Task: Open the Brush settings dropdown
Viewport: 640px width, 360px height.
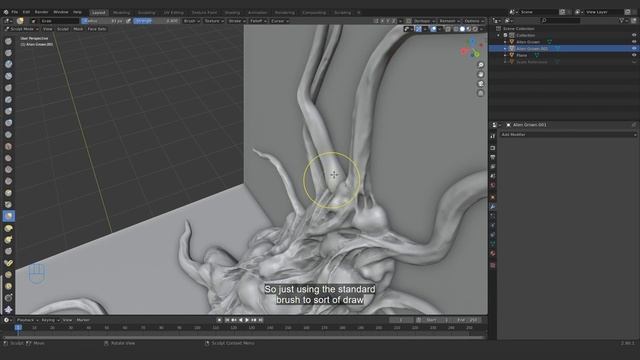Action: click(191, 21)
